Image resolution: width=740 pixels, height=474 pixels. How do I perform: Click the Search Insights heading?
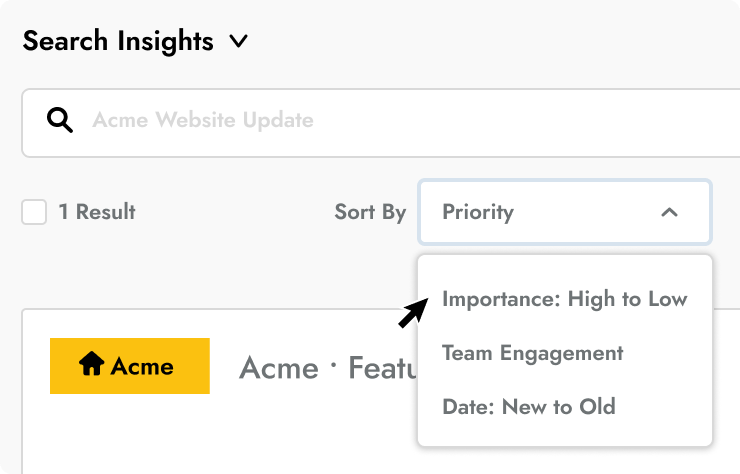(x=118, y=42)
